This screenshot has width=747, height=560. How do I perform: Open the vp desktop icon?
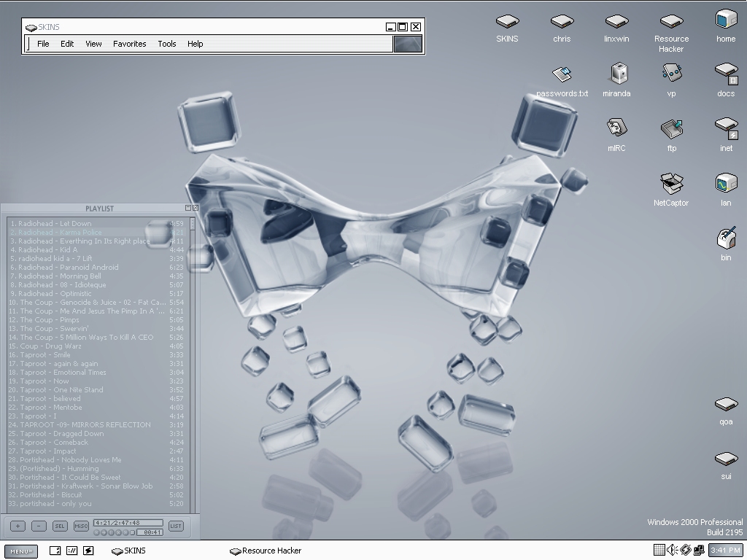672,74
